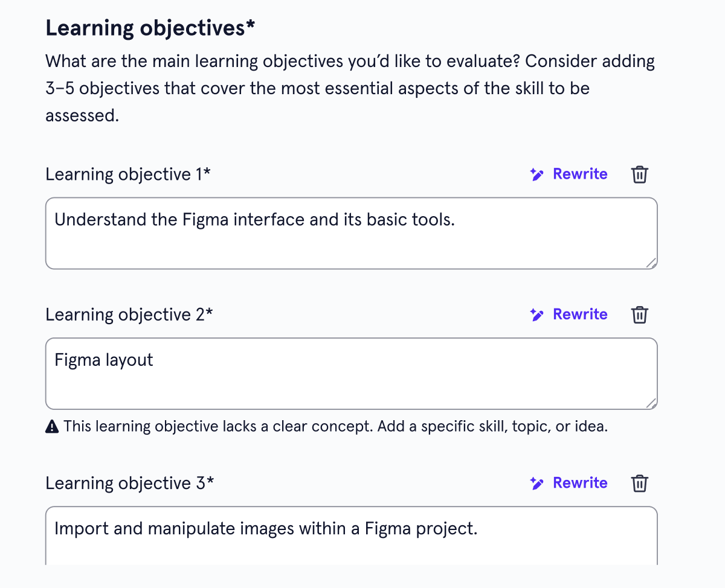Image resolution: width=725 pixels, height=588 pixels.
Task: Click the sparkle pen icon for objective 1
Action: 536,174
